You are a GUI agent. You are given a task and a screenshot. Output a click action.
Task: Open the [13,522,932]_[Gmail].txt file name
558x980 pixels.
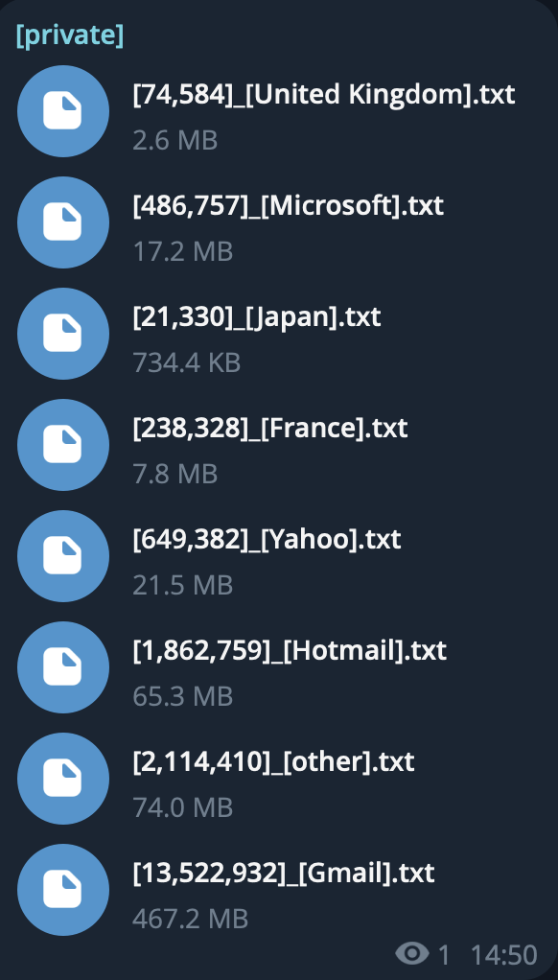click(283, 874)
